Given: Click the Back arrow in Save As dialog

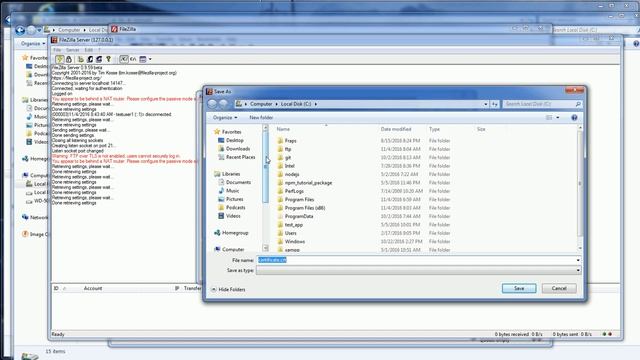Looking at the screenshot, I should tap(212, 104).
